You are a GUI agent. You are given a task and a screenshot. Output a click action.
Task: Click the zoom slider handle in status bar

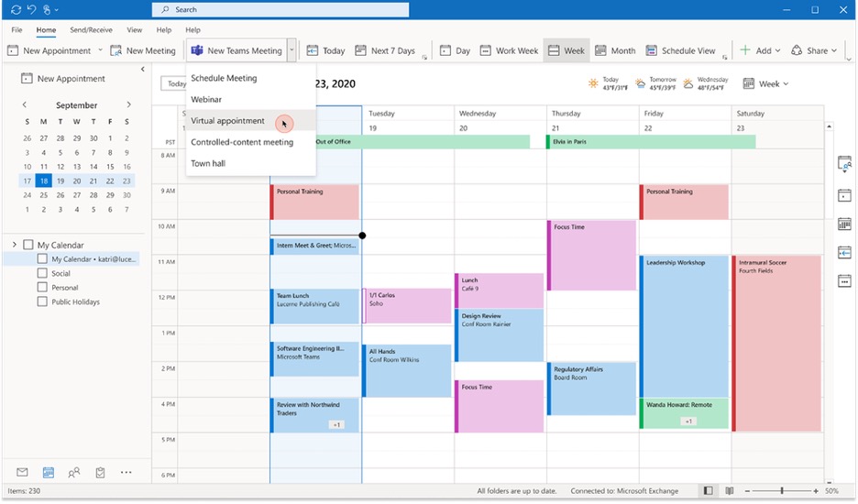coord(782,491)
